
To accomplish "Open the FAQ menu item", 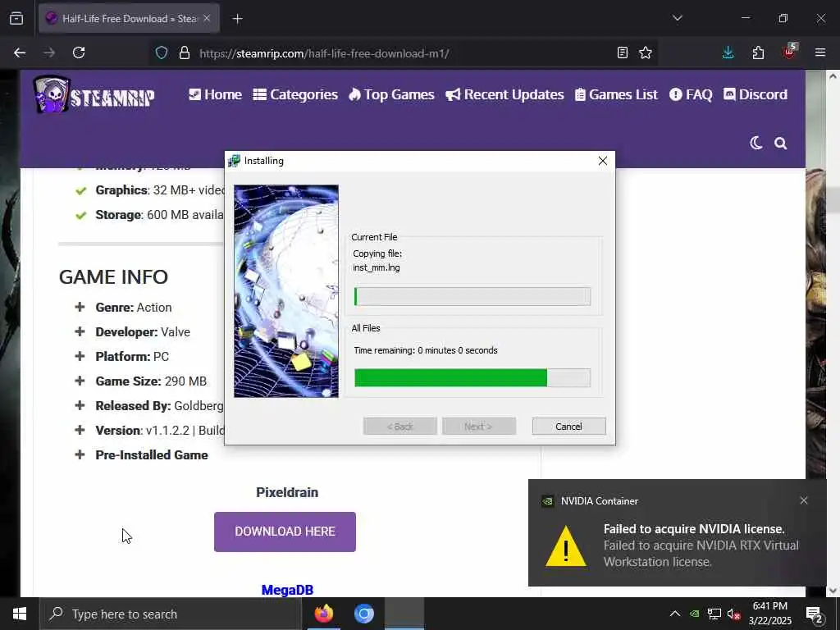I will click(691, 95).
